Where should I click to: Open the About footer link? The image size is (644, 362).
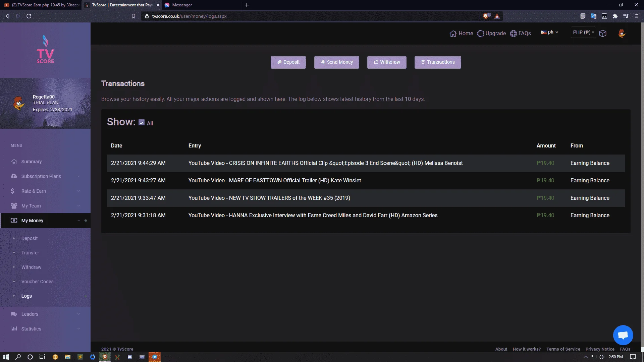pyautogui.click(x=501, y=349)
